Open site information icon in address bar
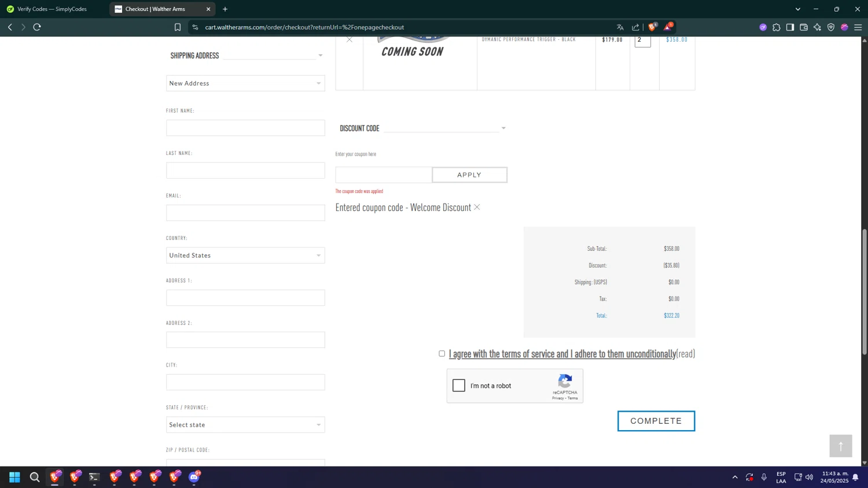This screenshot has width=868, height=488. 195,27
